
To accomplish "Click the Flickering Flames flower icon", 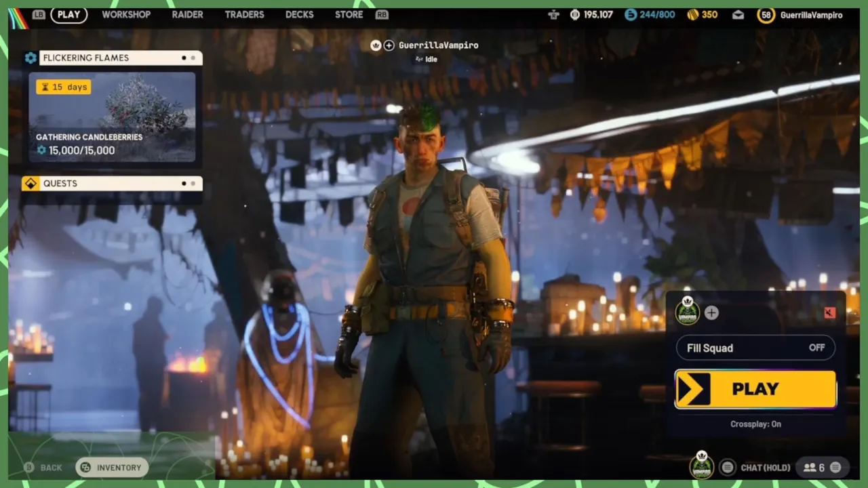I will [x=31, y=58].
